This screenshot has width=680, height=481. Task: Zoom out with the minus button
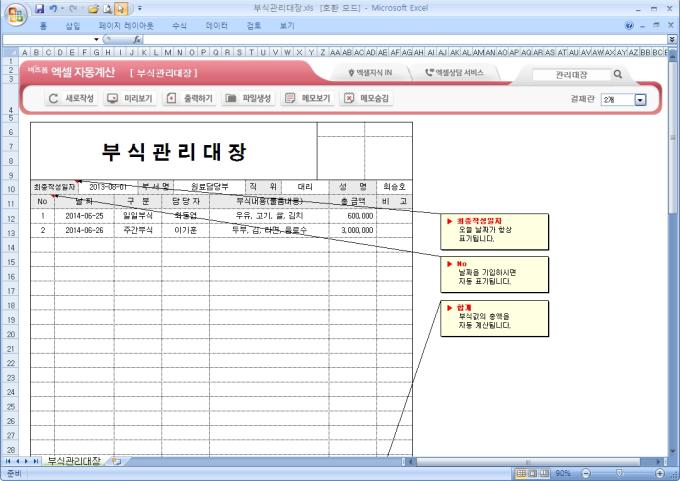[586, 473]
